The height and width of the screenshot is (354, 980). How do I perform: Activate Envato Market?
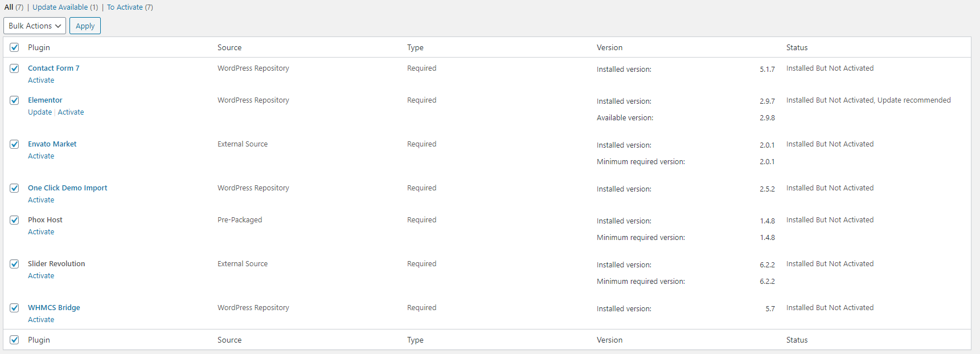41,156
